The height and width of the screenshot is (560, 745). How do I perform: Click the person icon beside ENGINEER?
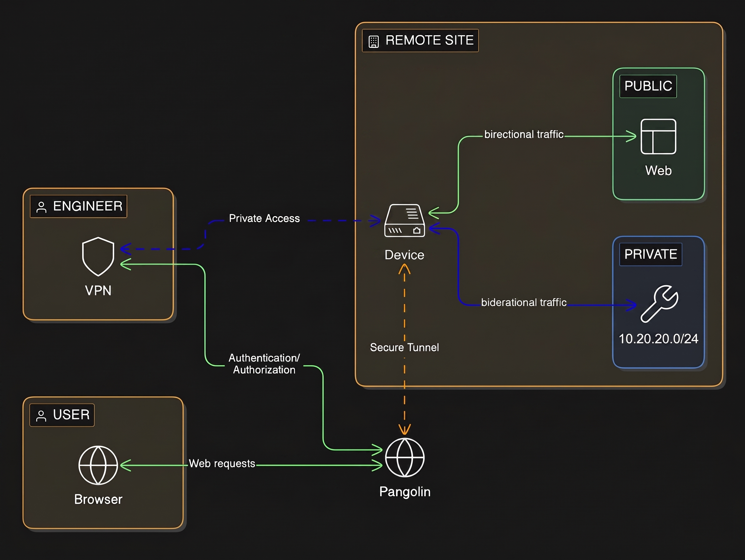(42, 207)
